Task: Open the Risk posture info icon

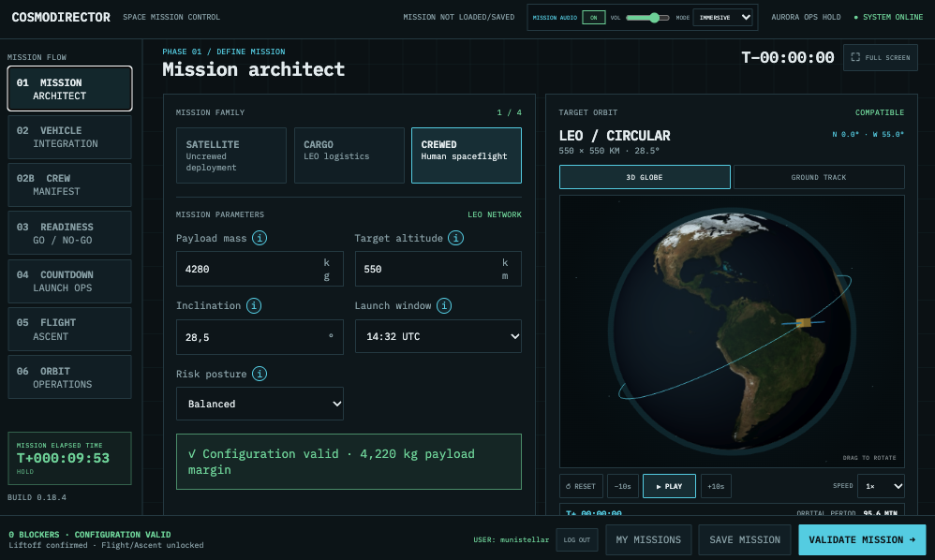Action: (260, 374)
